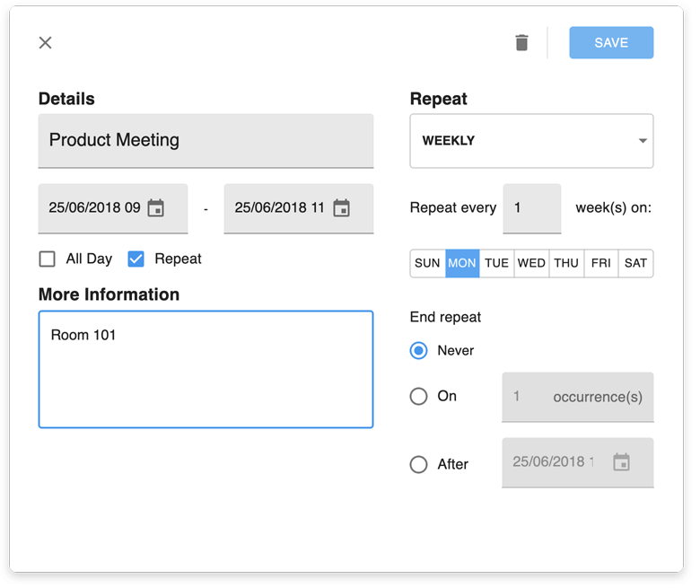Focus the Room 101 information text area
Image resolution: width=700 pixels, height=588 pixels.
coord(206,369)
